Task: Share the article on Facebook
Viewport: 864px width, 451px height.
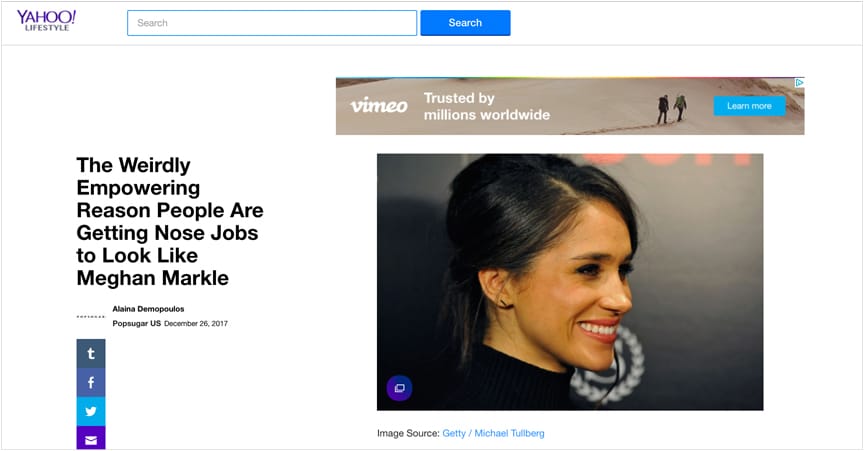Action: coord(91,383)
